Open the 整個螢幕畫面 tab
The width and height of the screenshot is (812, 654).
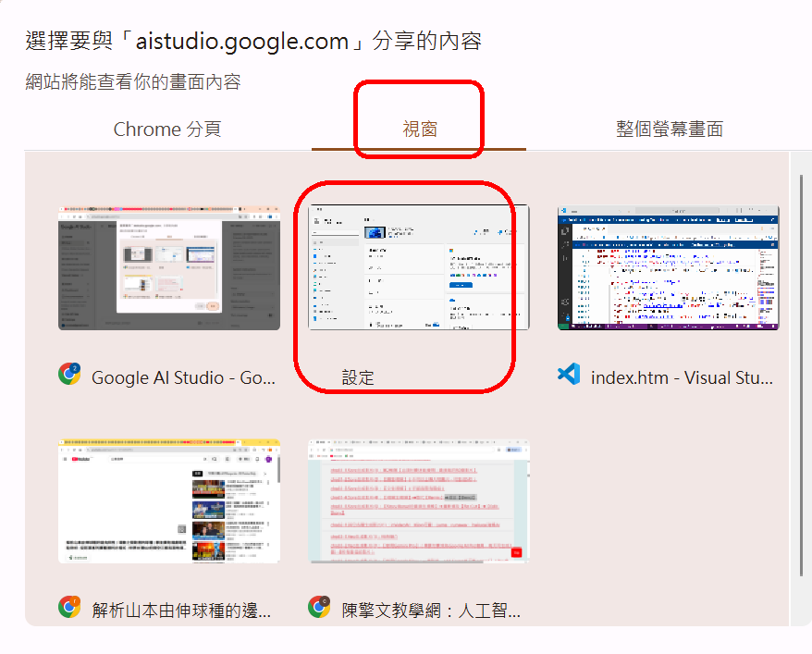click(669, 130)
